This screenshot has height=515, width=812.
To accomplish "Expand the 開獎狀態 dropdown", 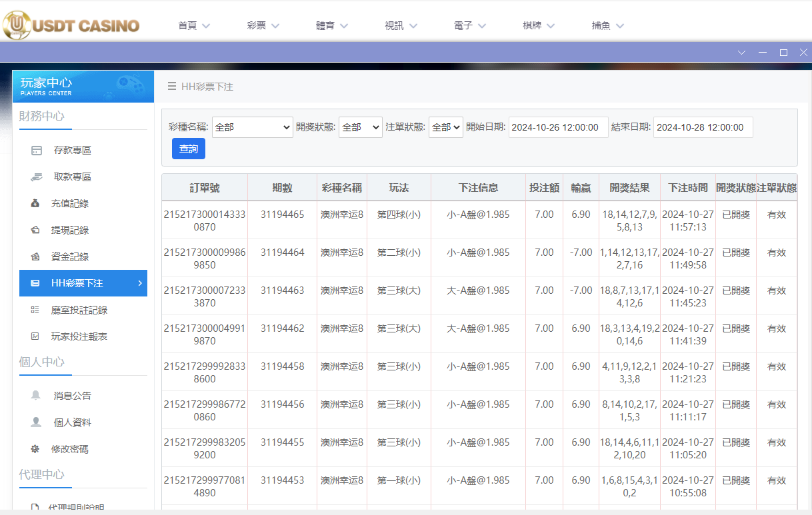I will [x=360, y=127].
